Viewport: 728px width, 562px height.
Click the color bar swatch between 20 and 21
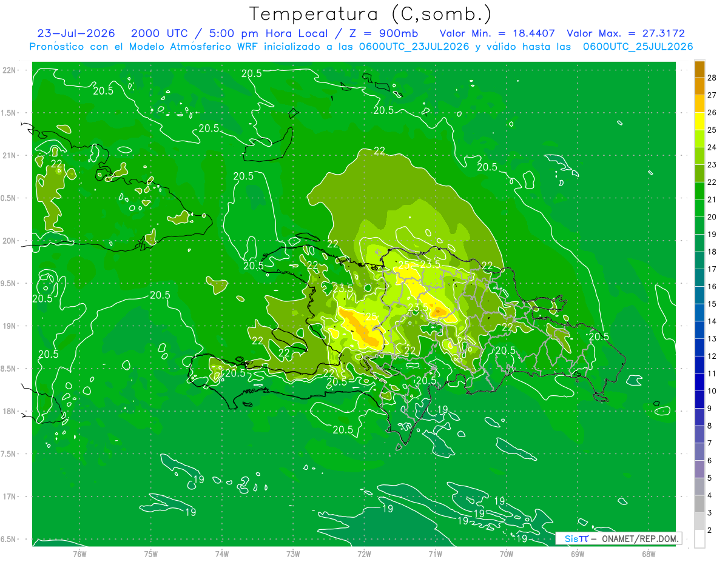[x=699, y=208]
